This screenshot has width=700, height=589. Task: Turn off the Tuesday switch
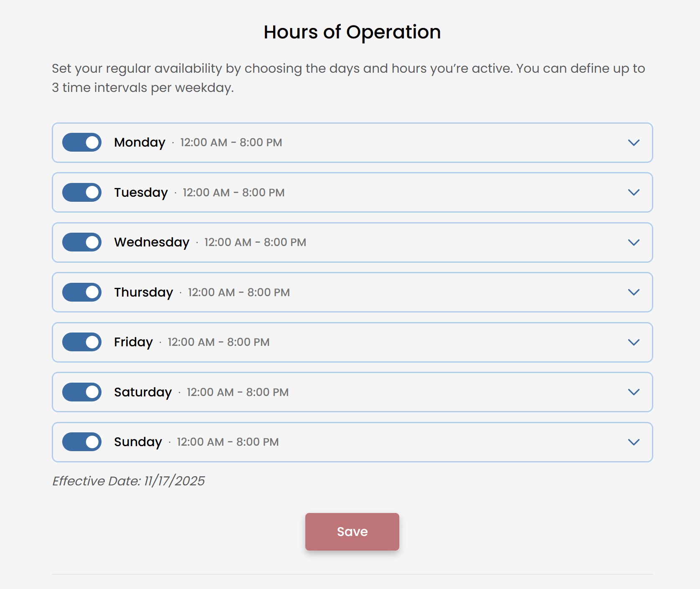[81, 192]
